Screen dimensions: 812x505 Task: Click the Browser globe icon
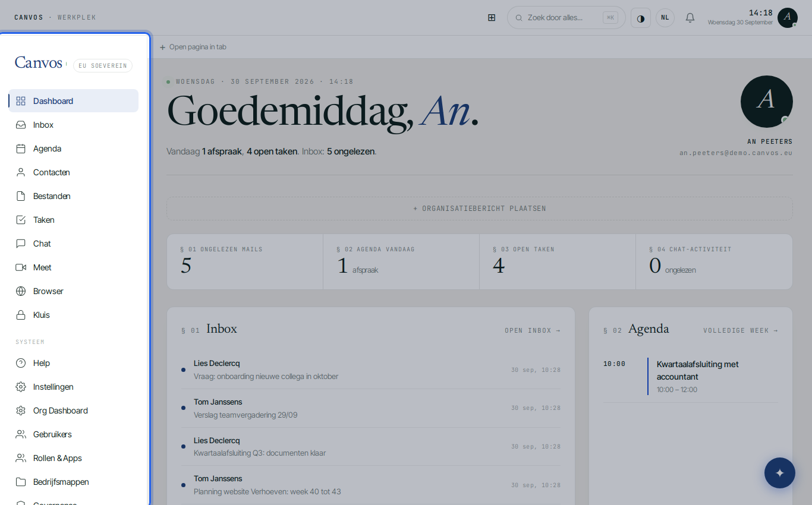21,291
